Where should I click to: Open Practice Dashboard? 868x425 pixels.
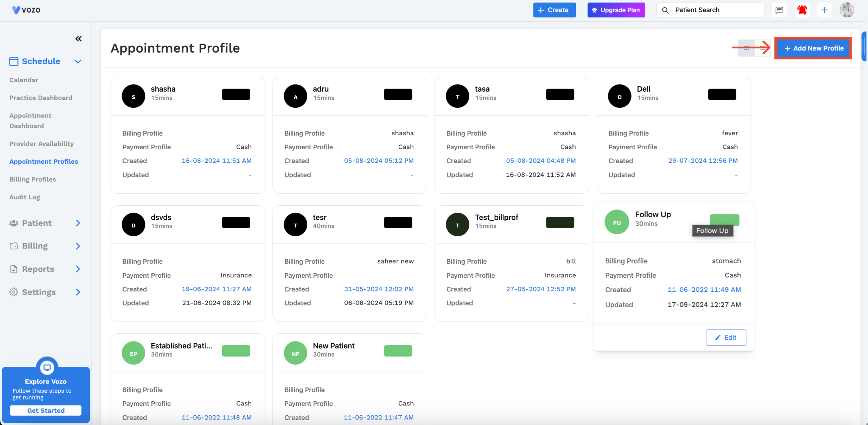point(41,98)
